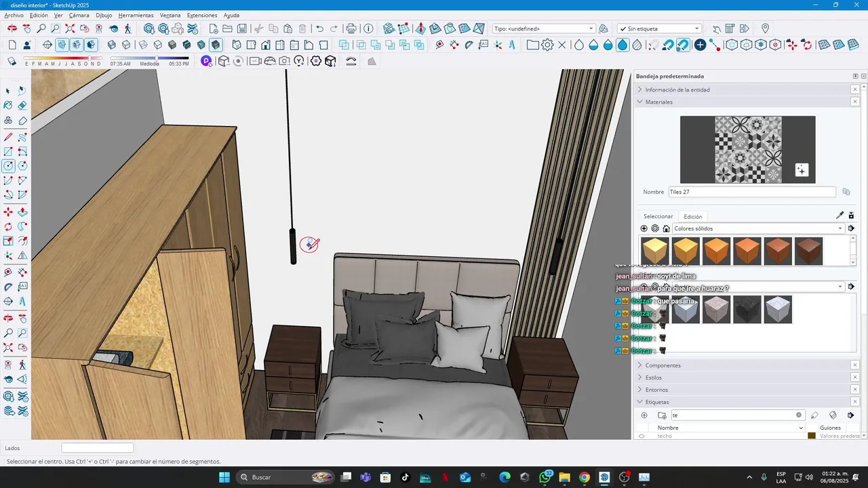The height and width of the screenshot is (488, 868).
Task: Select the Polygon tool in left toolbar
Action: [22, 166]
